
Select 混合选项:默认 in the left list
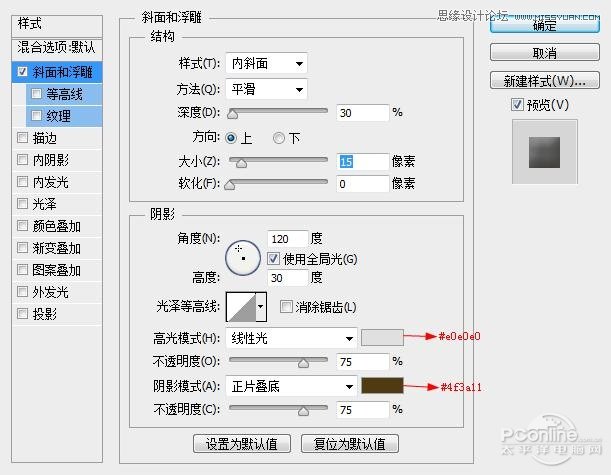[56, 48]
